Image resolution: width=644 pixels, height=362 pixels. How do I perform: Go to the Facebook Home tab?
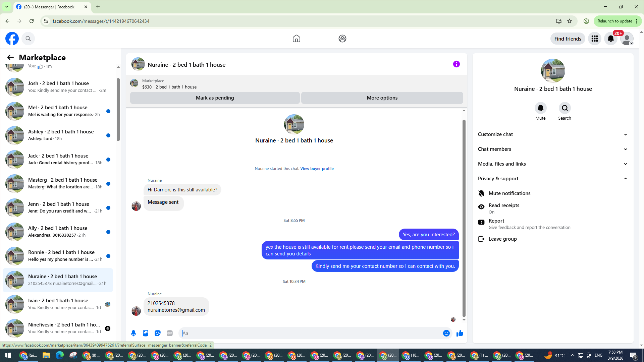297,39
